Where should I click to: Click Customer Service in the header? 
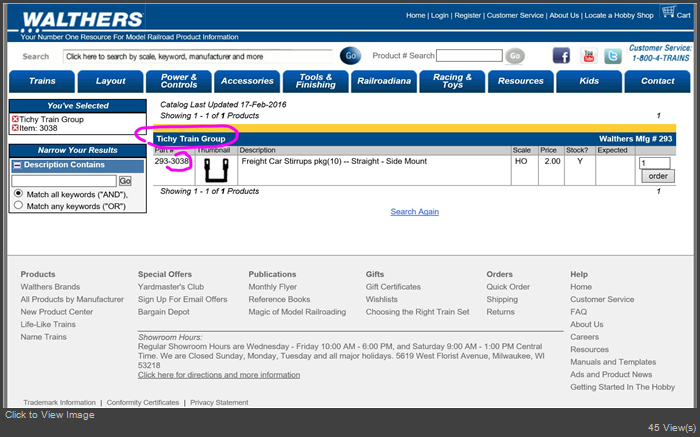(515, 15)
